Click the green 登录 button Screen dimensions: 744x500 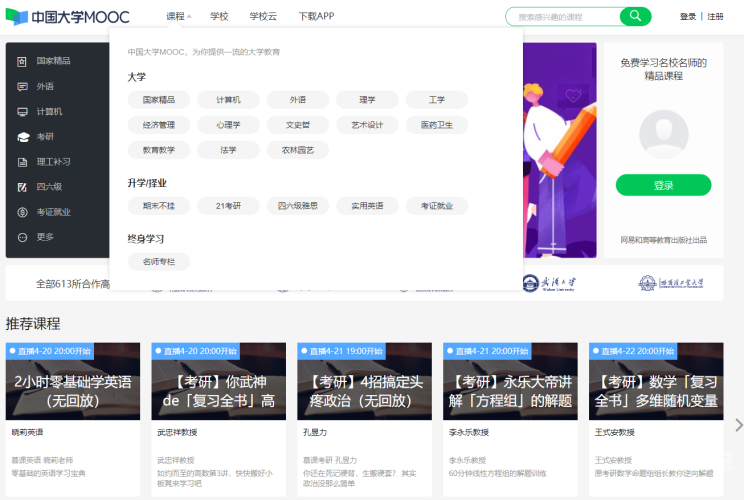[663, 185]
